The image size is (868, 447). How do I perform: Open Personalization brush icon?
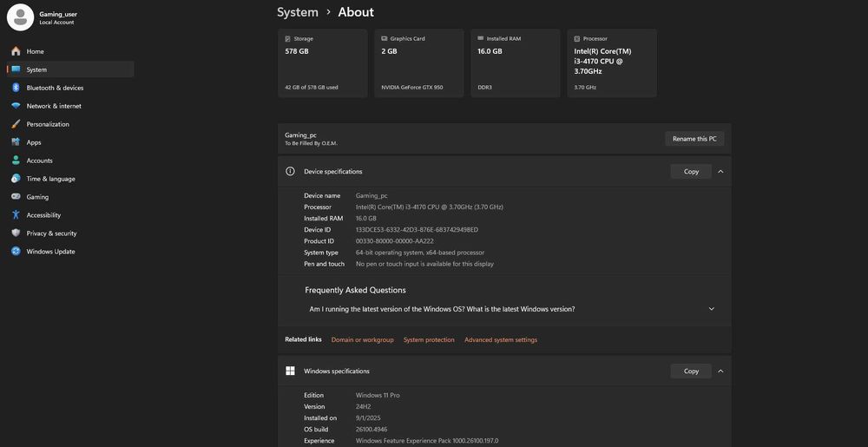tap(16, 124)
